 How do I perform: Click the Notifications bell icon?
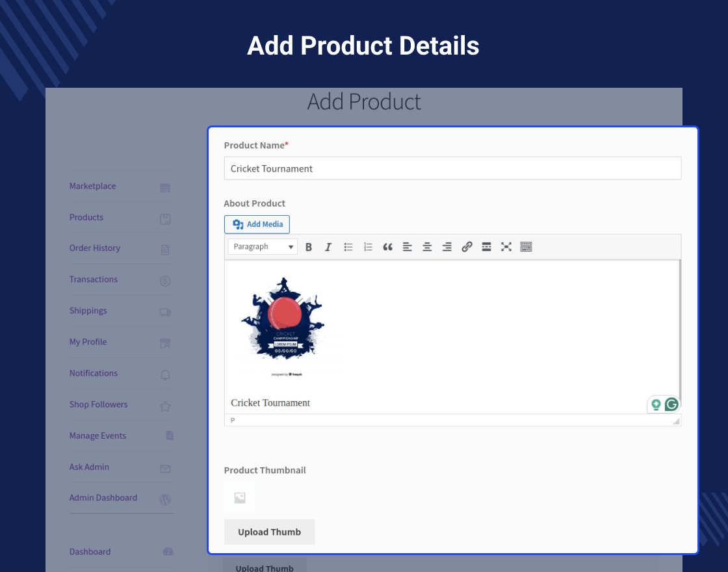[x=165, y=375]
